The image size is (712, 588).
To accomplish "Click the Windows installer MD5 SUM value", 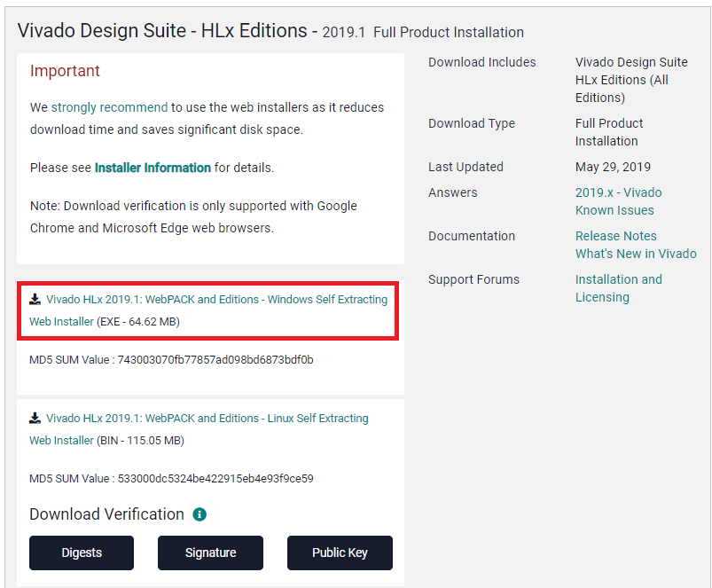I will pyautogui.click(x=215, y=360).
